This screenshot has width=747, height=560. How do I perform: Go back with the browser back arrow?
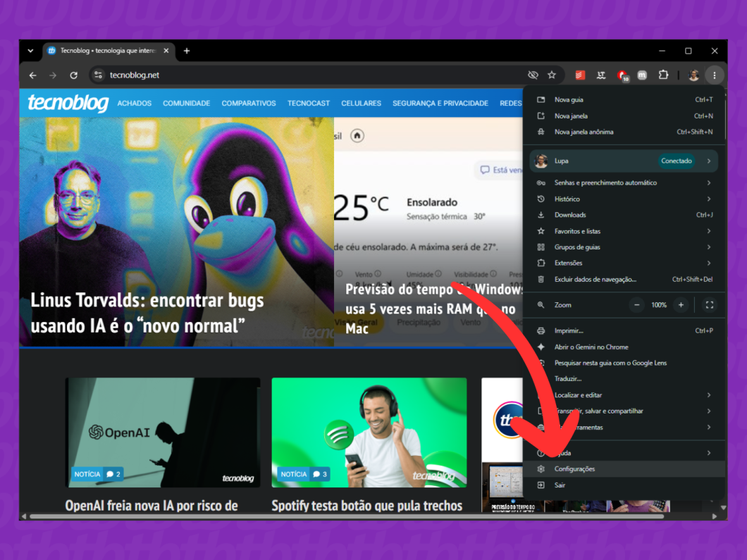(32, 75)
